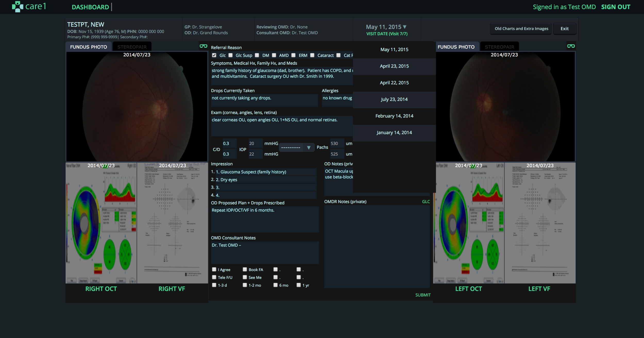This screenshot has width=644, height=338.
Task: Click the Pachs field showing 530
Action: tap(337, 143)
